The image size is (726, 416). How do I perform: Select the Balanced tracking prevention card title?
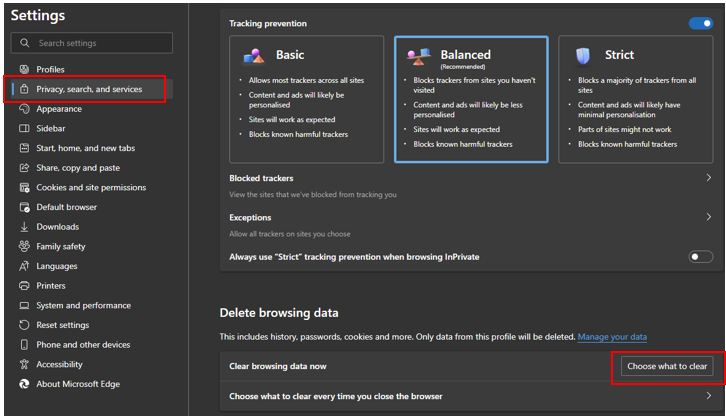(465, 55)
